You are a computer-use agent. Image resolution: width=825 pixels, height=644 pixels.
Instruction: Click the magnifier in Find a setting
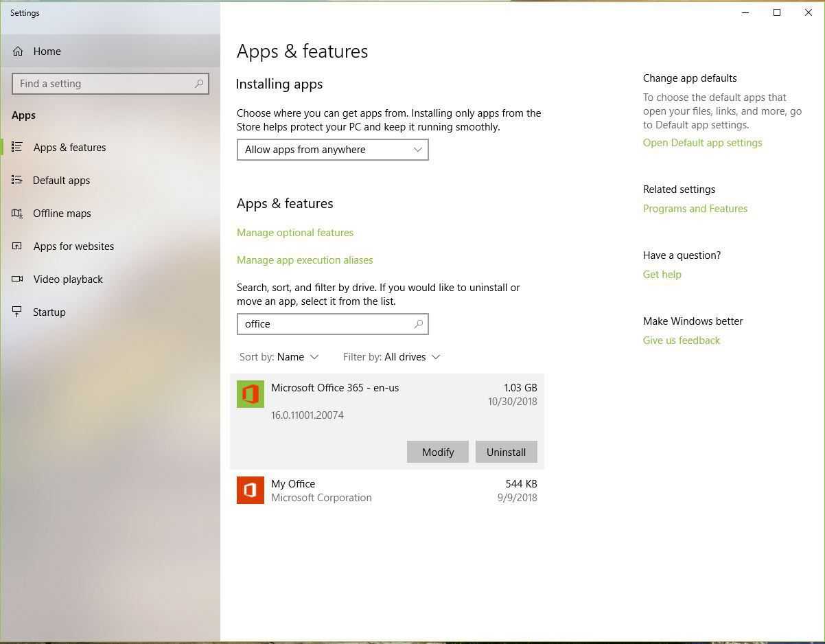[x=199, y=84]
